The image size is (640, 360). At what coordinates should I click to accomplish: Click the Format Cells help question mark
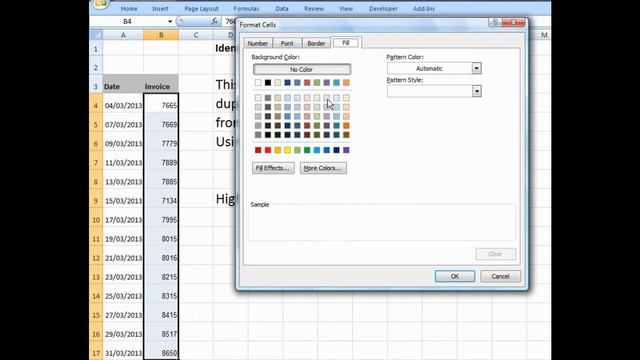coord(495,22)
